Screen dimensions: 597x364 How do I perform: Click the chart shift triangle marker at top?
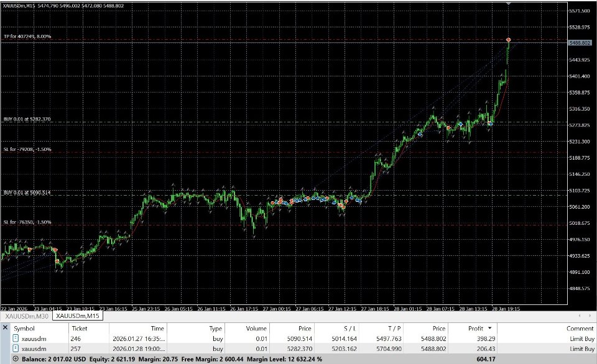[508, 4]
